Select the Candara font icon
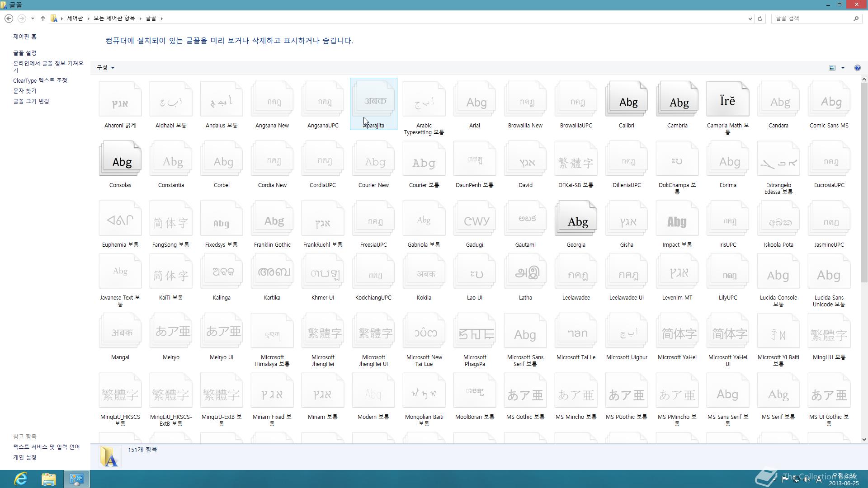Screen dimensions: 868x488 pos(778,99)
